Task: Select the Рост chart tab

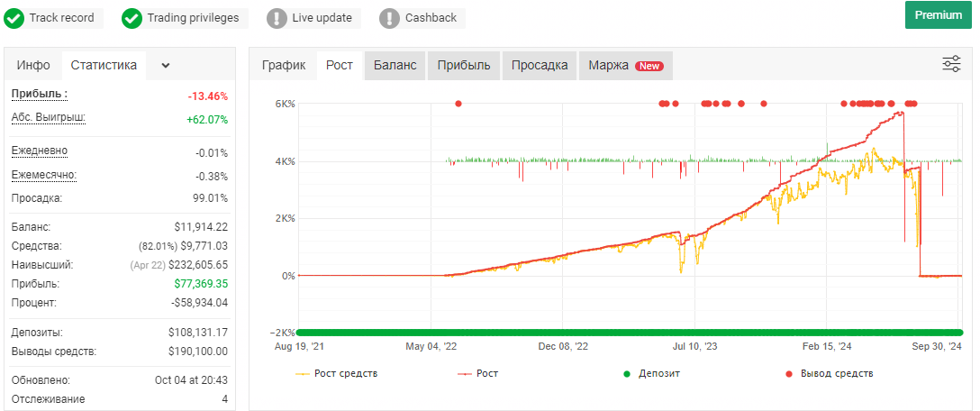Action: [340, 65]
